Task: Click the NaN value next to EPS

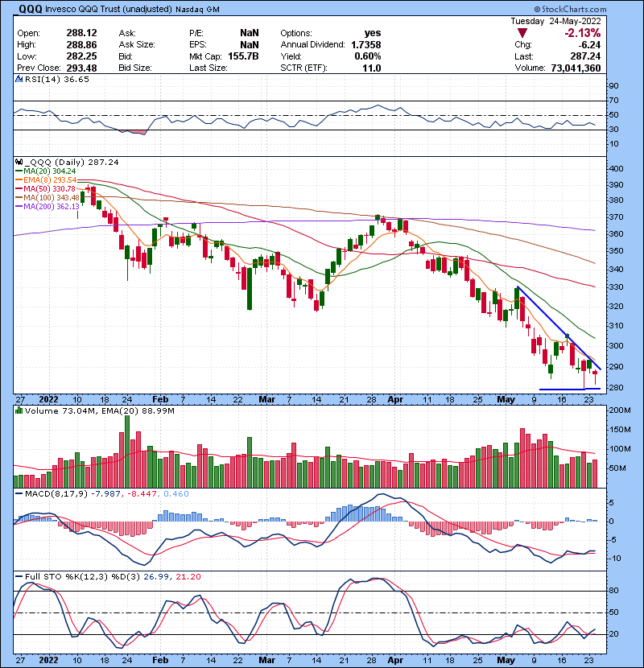Action: point(249,45)
